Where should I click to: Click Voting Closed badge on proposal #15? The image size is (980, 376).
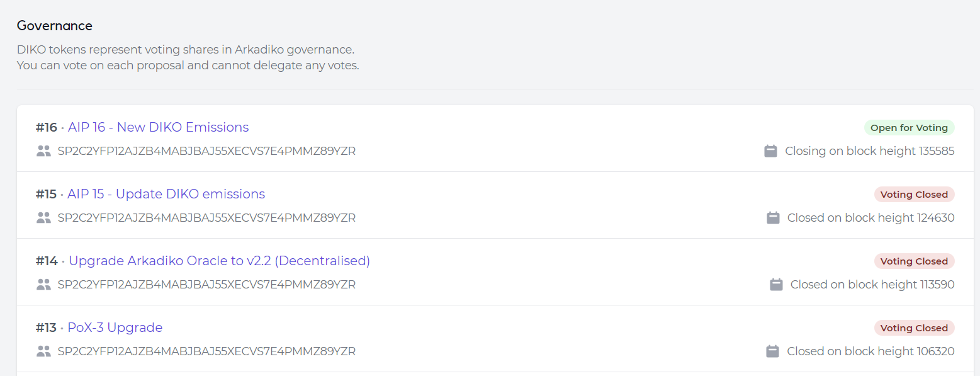click(x=914, y=195)
